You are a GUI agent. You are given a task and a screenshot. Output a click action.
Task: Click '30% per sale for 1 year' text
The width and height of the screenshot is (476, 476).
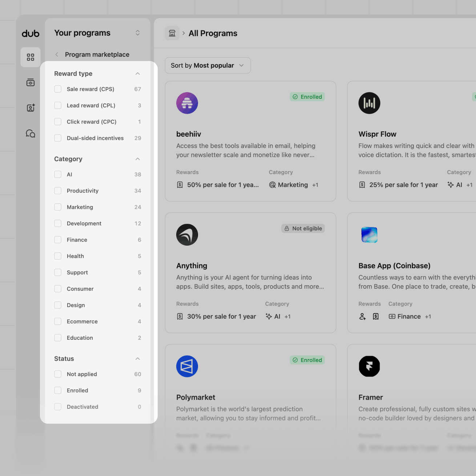tap(222, 316)
